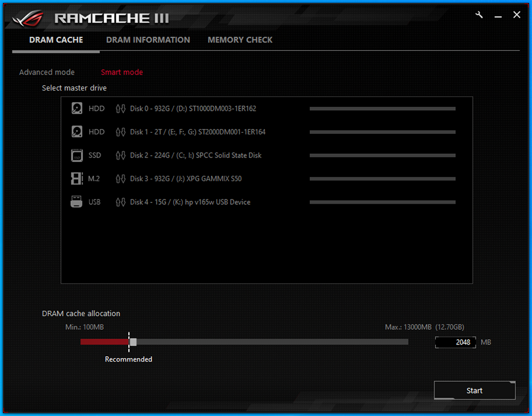The image size is (532, 416).
Task: Click the far end of the cache slider track
Action: click(407, 342)
